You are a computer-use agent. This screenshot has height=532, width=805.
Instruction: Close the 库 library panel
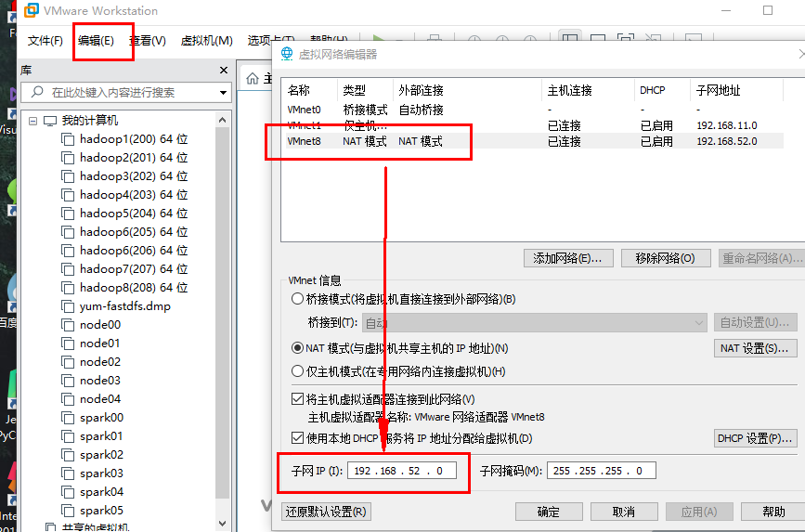click(224, 71)
